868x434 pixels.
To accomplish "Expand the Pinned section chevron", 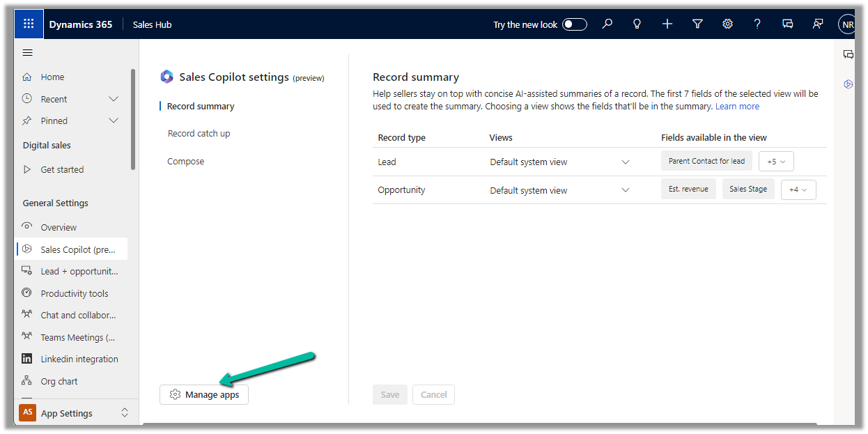I will pyautogui.click(x=114, y=121).
